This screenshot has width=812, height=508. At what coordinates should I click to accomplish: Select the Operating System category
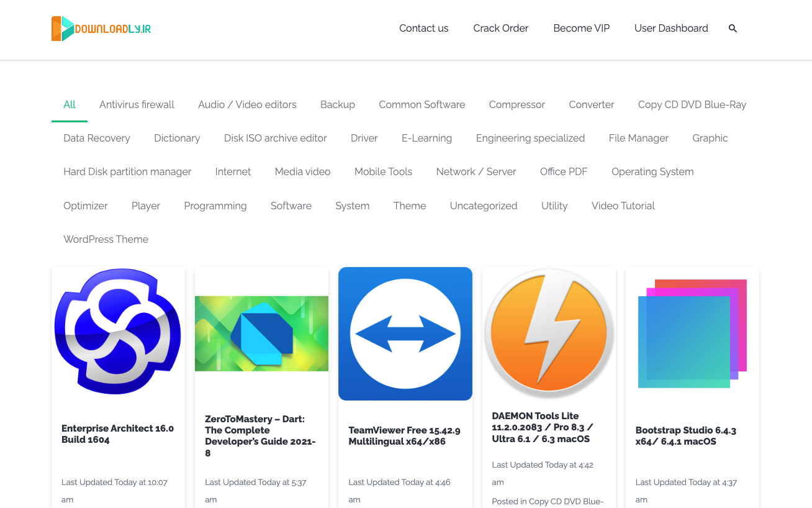[x=652, y=171]
